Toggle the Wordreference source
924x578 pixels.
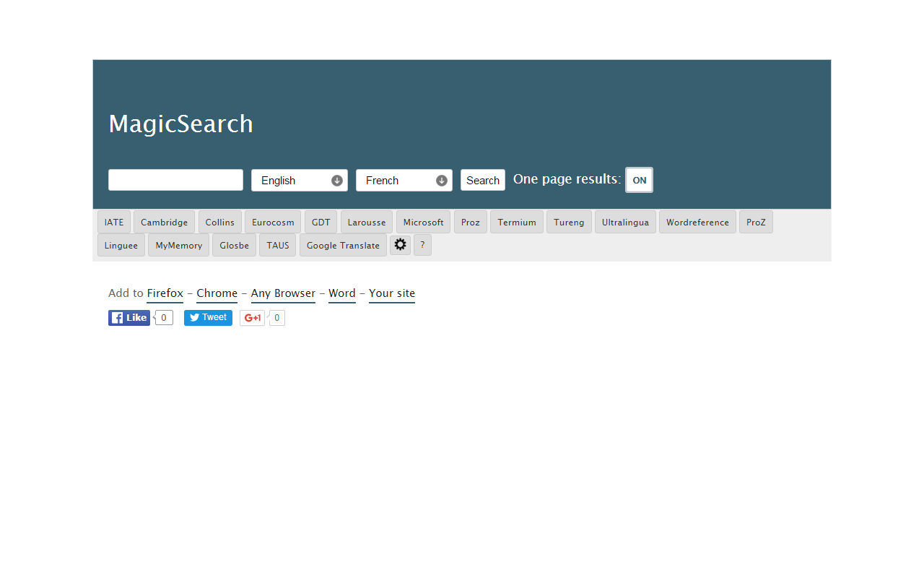click(697, 222)
